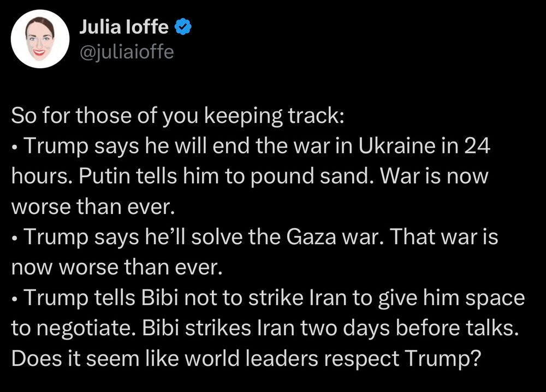The height and width of the screenshot is (392, 546).
Task: Click the word 'space' ending the third bullet's line
Action: (495, 298)
